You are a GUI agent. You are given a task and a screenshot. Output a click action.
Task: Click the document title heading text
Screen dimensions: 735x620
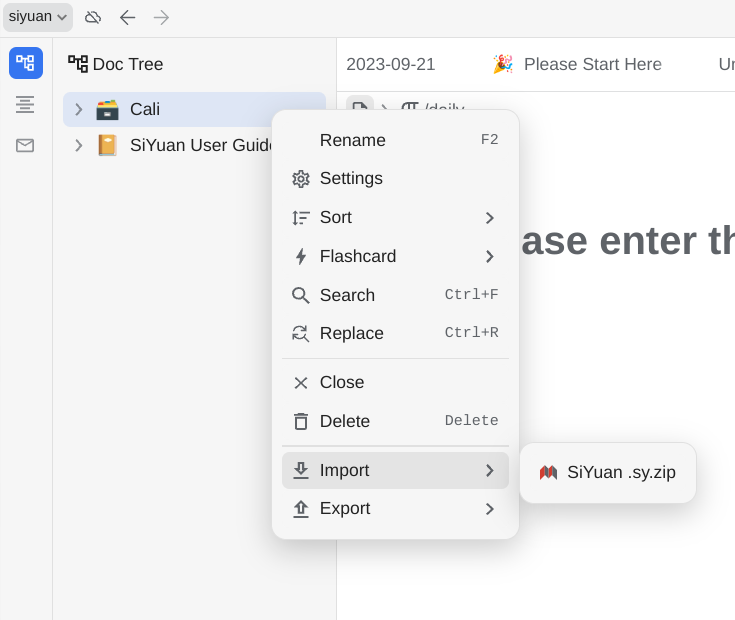tap(628, 242)
